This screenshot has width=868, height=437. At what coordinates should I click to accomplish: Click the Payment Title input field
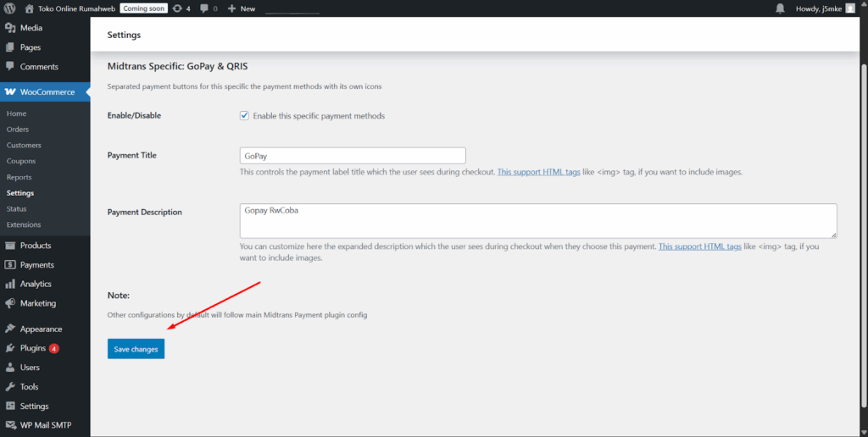click(x=353, y=156)
